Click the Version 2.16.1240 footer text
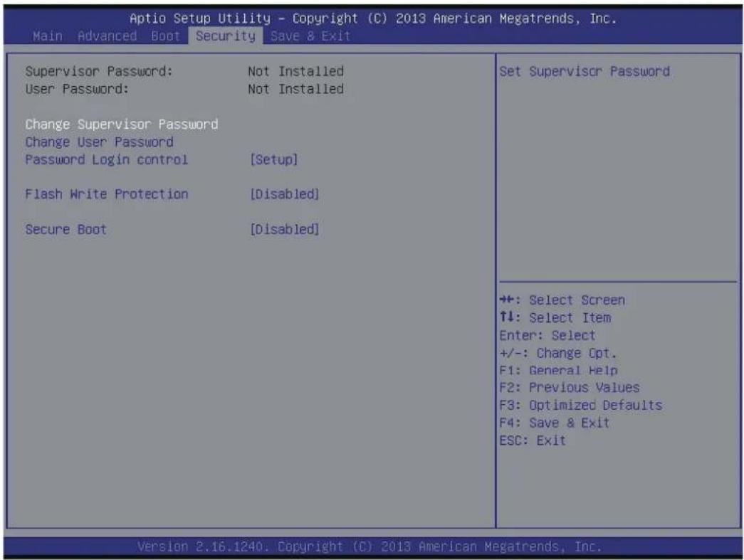Viewport: 744px width, 560px height. click(370, 546)
